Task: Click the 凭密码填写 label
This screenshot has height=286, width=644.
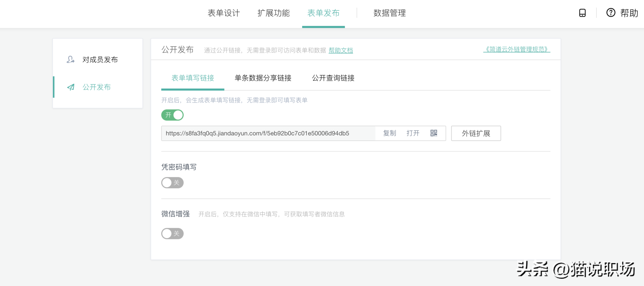Action: point(179,167)
